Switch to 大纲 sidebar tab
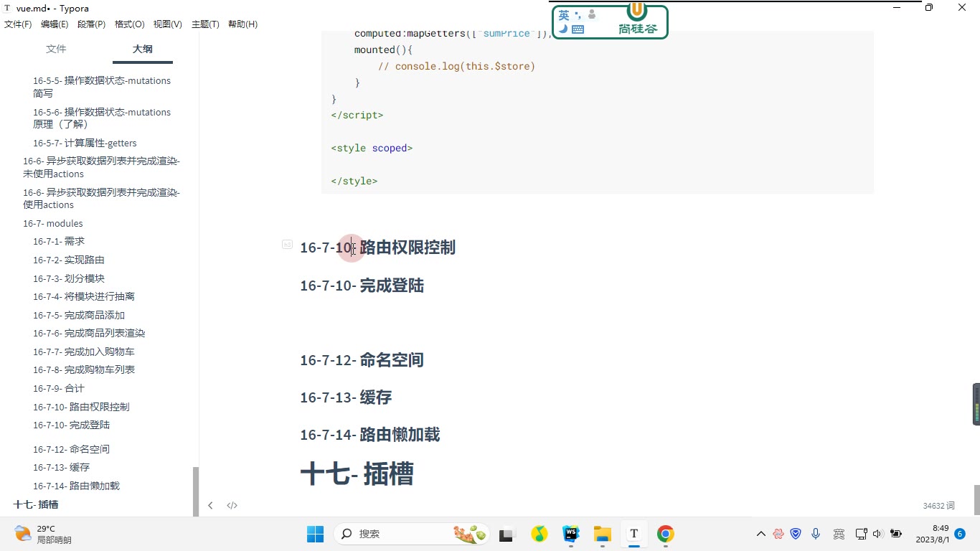The image size is (980, 551). coord(142,49)
